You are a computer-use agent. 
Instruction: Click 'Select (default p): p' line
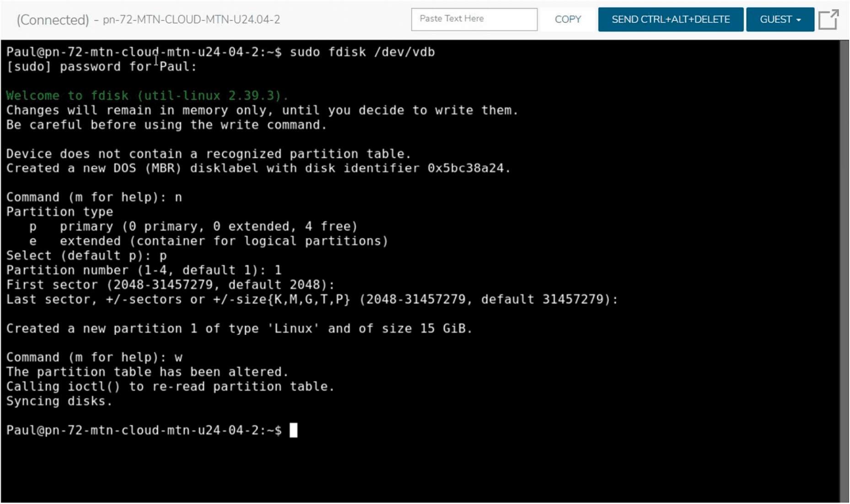[x=86, y=256]
